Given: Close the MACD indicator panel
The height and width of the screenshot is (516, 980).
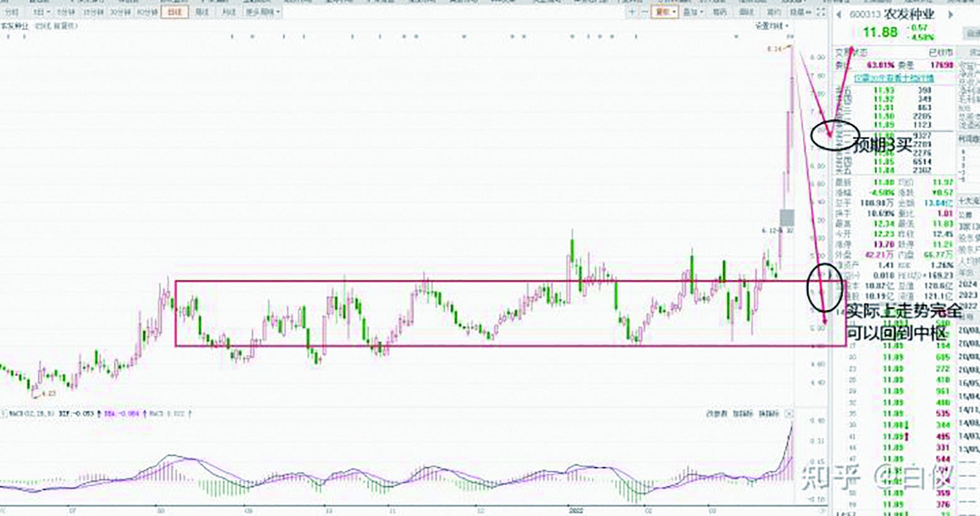Looking at the screenshot, I should pyautogui.click(x=790, y=414).
